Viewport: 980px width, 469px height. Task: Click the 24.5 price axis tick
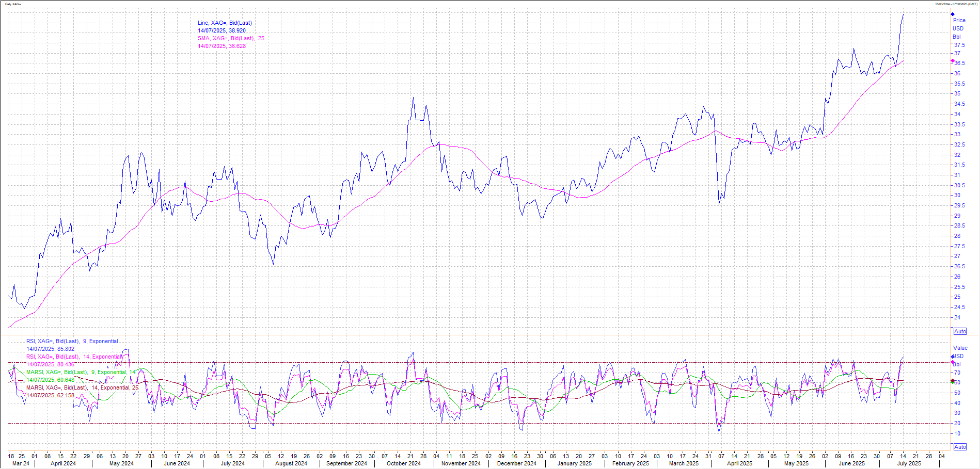click(x=959, y=307)
